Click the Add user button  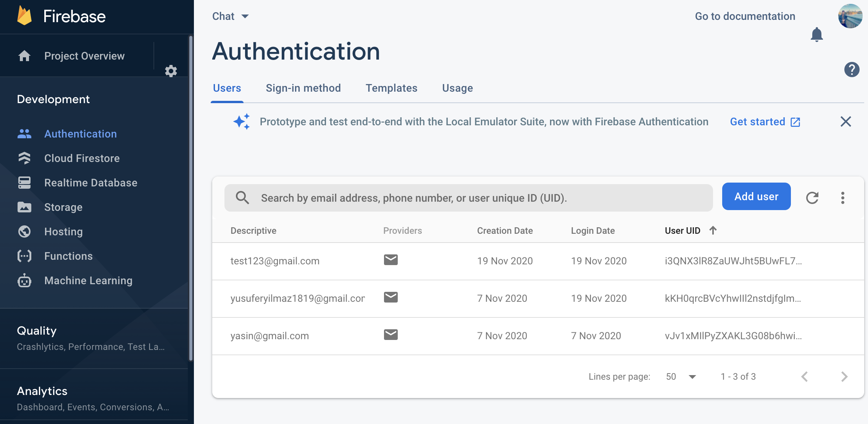click(x=756, y=196)
